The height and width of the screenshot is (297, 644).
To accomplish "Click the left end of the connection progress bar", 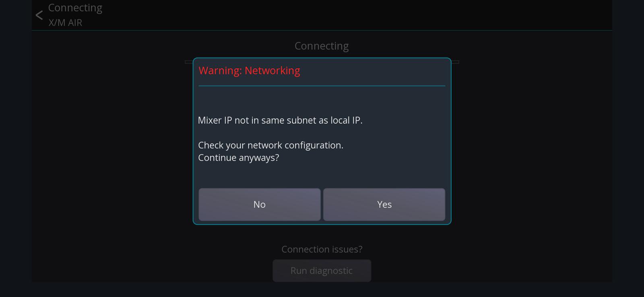I will point(189,62).
